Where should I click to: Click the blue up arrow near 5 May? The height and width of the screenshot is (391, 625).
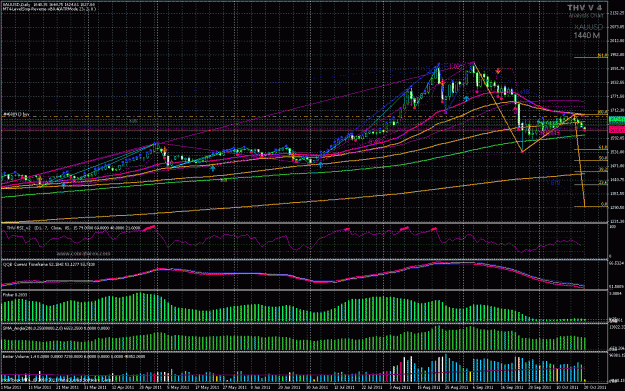[x=213, y=169]
